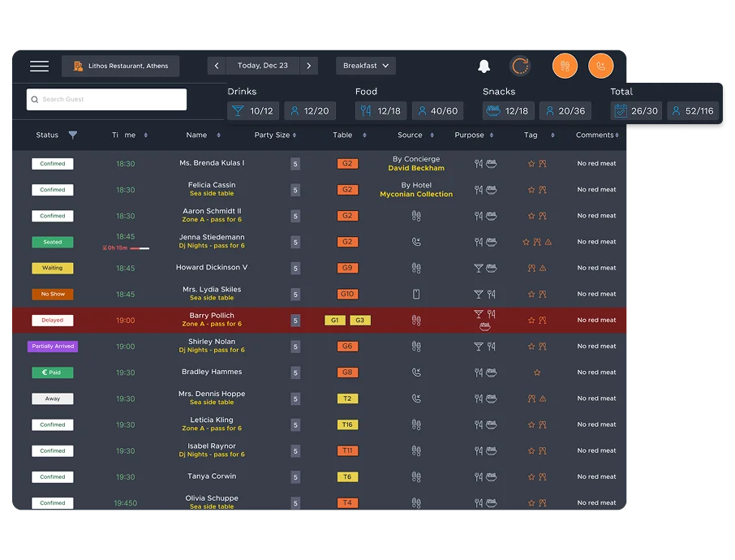Click the warning tag for Jenna Stiedemann
The width and height of the screenshot is (735, 560).
pyautogui.click(x=548, y=242)
